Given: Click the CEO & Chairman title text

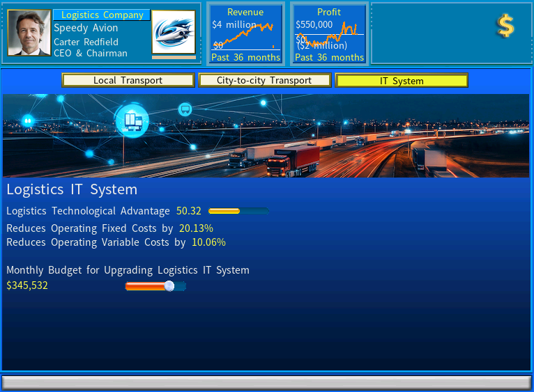Looking at the screenshot, I should 91,54.
